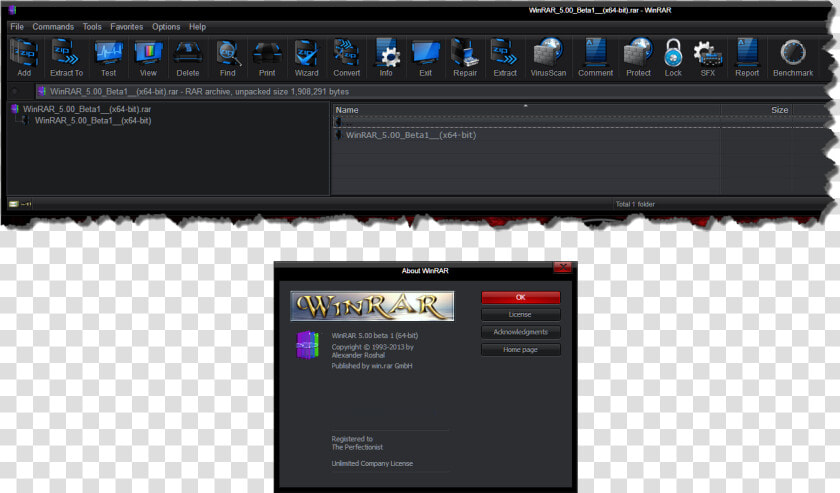The image size is (840, 493).
Task: Run the Test archive tool
Action: [108, 58]
